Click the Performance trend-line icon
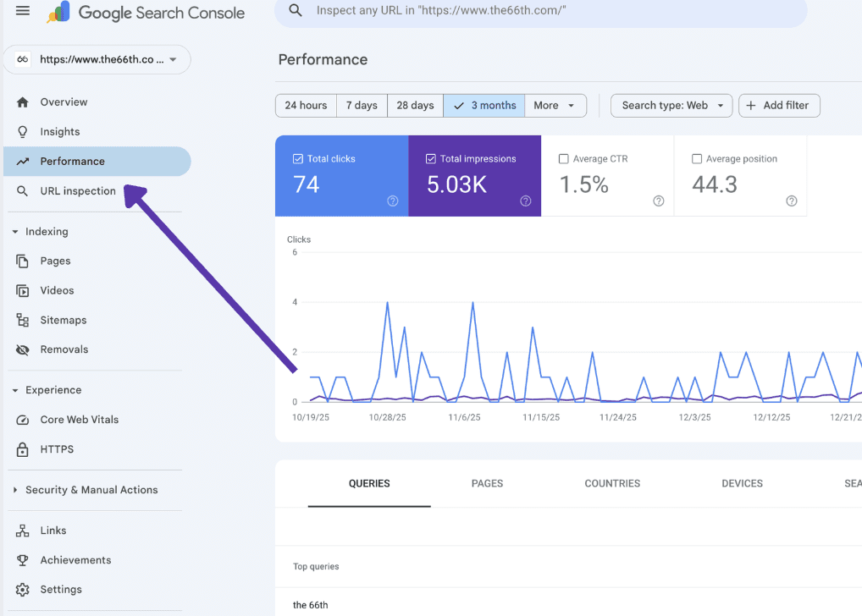Viewport: 862px width, 616px height. pos(23,162)
